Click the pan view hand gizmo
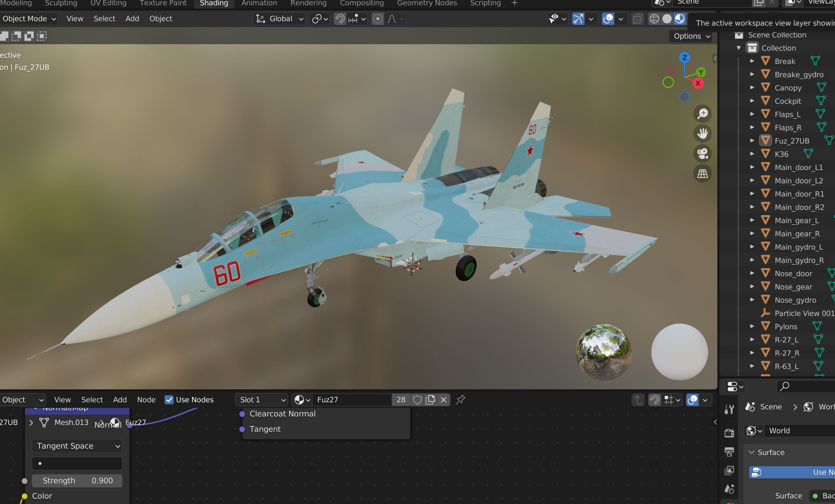Image resolution: width=835 pixels, height=504 pixels. (702, 134)
